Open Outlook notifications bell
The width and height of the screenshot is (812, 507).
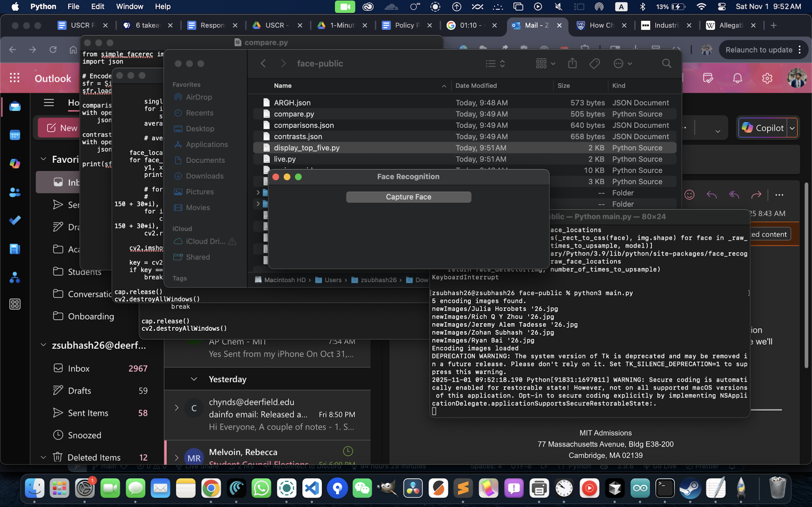tap(737, 78)
